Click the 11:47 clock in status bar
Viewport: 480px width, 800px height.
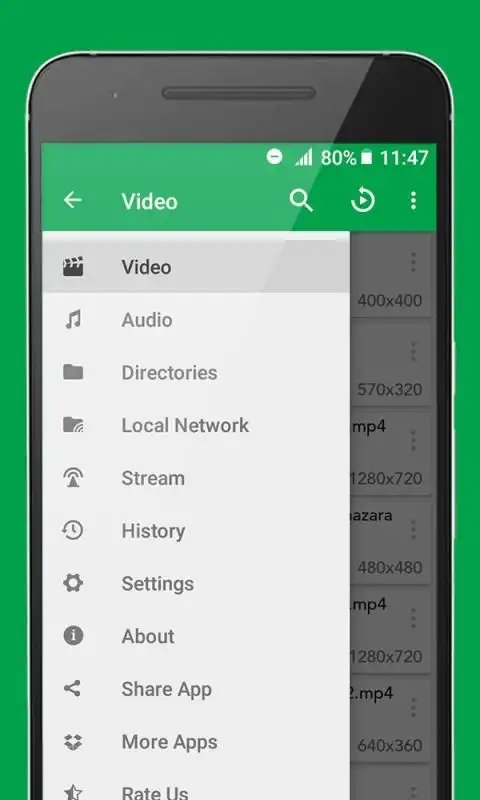[x=404, y=158]
